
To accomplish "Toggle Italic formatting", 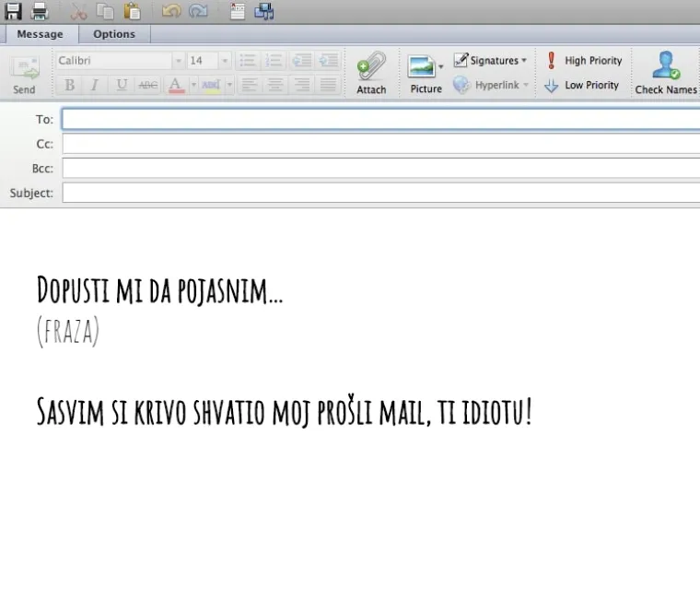I will tap(94, 85).
